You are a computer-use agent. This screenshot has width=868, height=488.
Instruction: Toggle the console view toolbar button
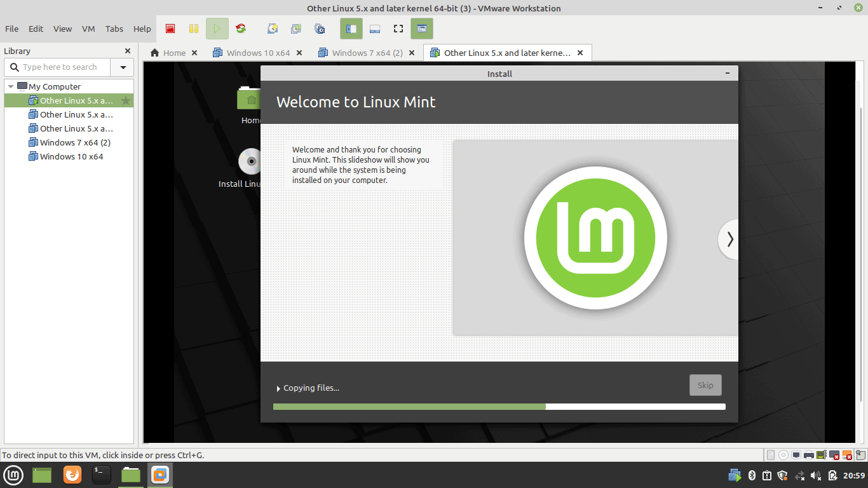coord(422,29)
